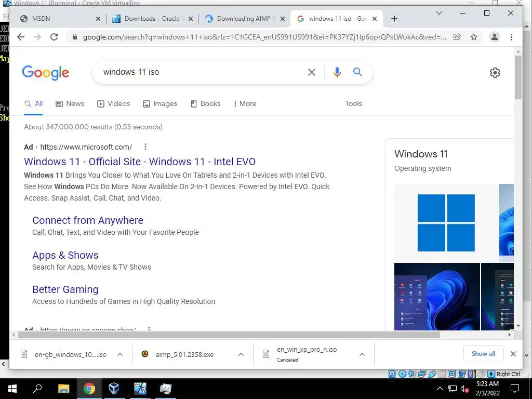Image resolution: width=532 pixels, height=399 pixels.
Task: Submit search with magnifier icon
Action: tap(357, 72)
